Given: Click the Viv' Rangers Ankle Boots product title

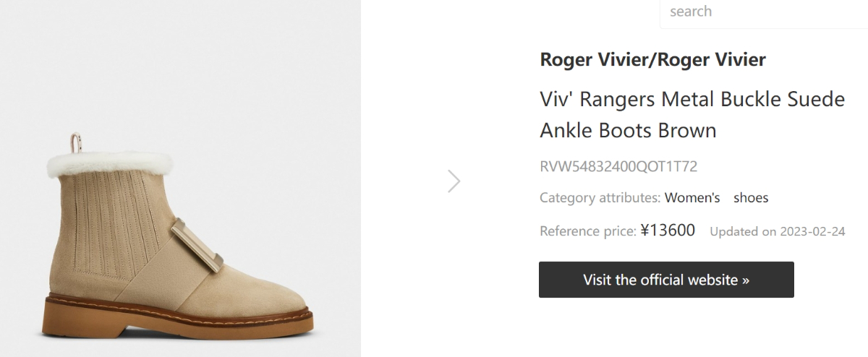Looking at the screenshot, I should pyautogui.click(x=692, y=115).
